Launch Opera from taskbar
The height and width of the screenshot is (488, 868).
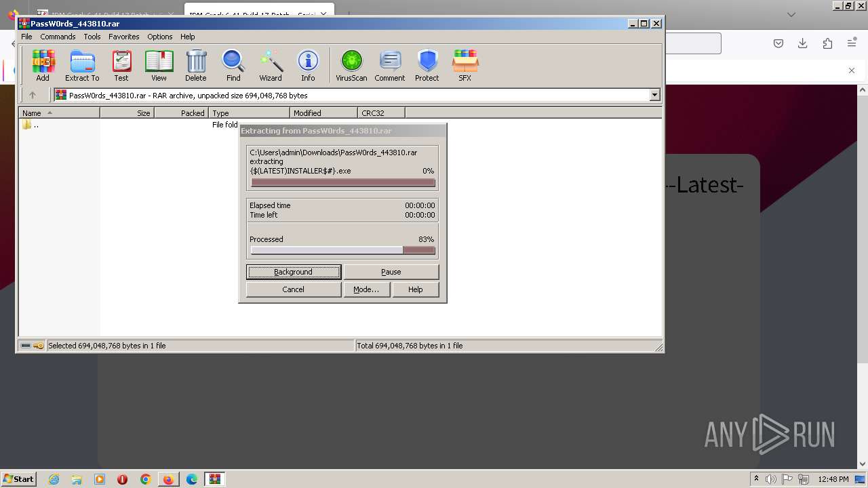[123, 479]
